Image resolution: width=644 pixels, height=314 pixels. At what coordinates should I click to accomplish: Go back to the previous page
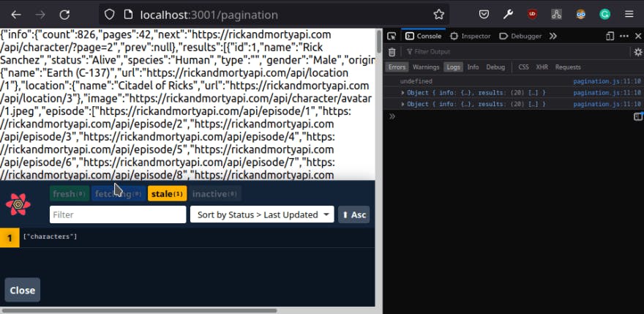click(16, 15)
